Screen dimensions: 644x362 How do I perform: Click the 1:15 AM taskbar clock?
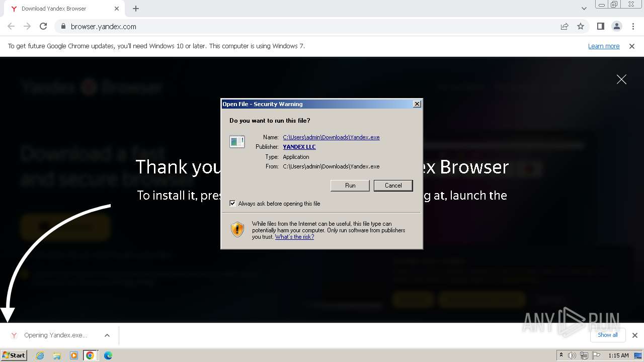tap(618, 355)
